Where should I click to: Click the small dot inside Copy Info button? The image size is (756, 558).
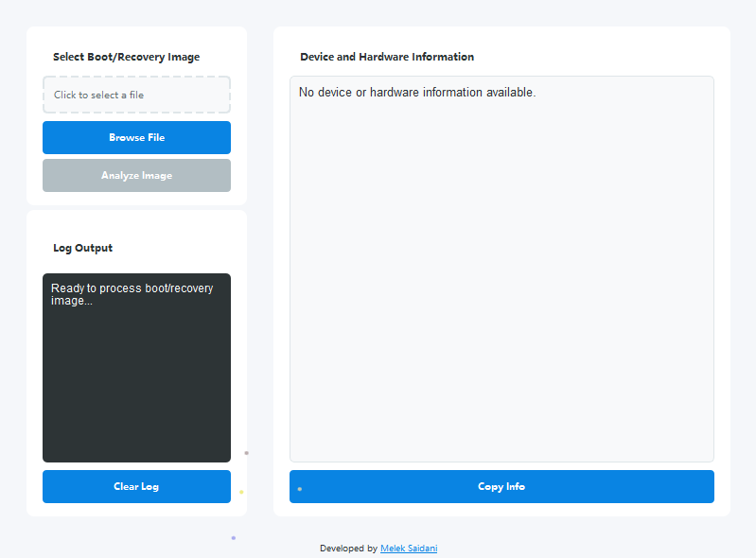[x=300, y=489]
